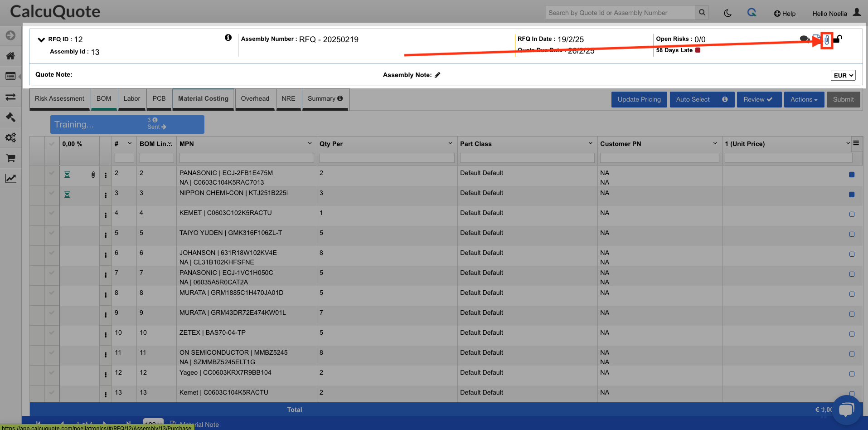The height and width of the screenshot is (430, 868).
Task: Open the document icon beside the paperclip
Action: 816,38
